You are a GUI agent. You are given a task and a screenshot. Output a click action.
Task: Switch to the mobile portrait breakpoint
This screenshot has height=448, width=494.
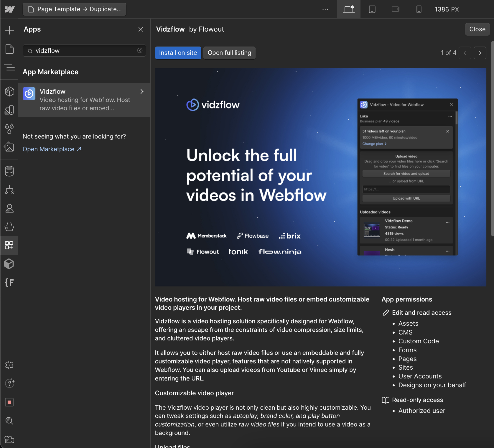pyautogui.click(x=419, y=9)
